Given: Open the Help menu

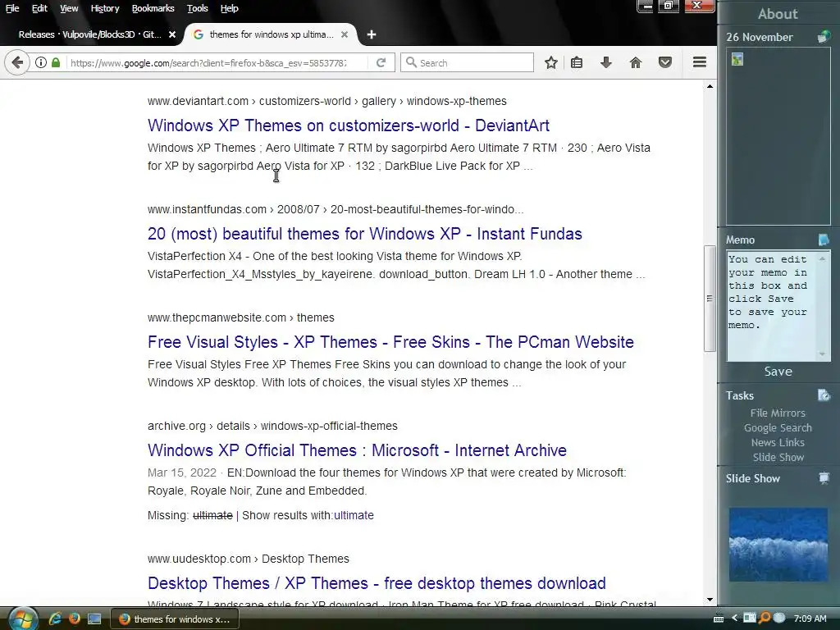Looking at the screenshot, I should coord(230,8).
